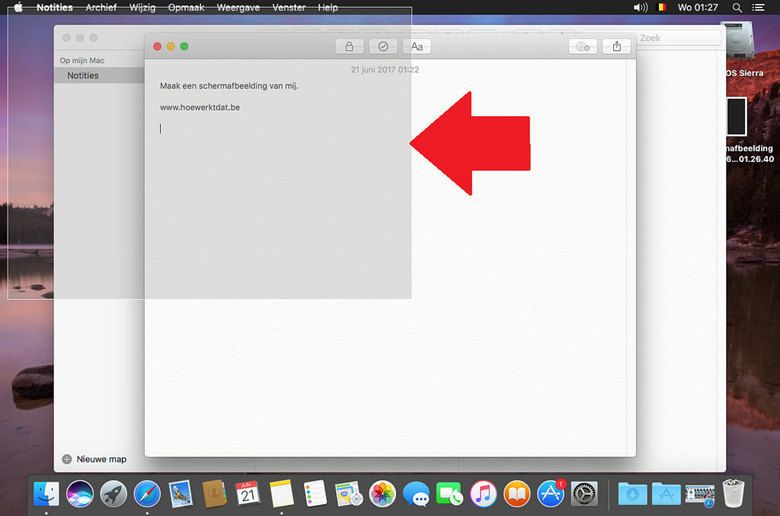
Task: Open the Notities app menu
Action: [55, 7]
